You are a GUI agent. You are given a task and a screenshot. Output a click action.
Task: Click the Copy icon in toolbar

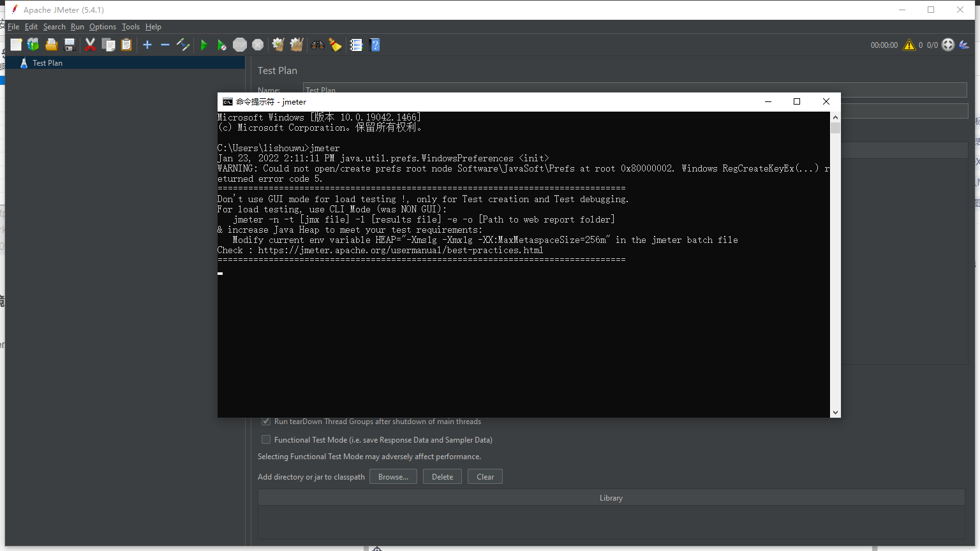pos(108,45)
